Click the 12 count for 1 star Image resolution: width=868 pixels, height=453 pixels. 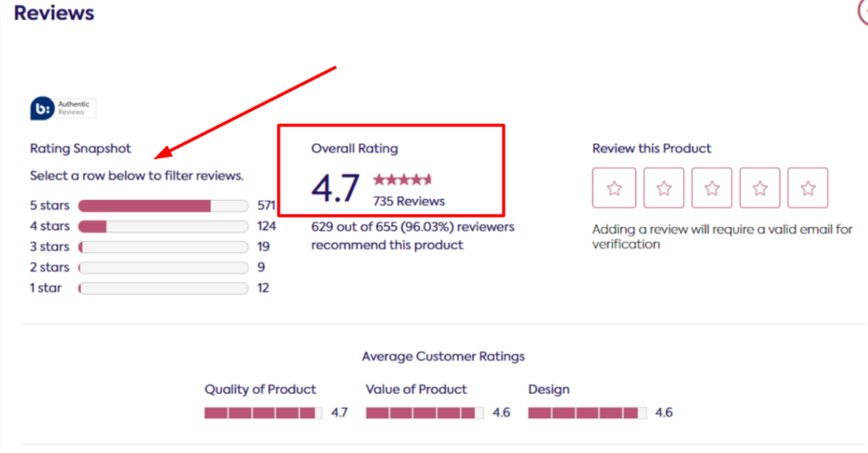click(x=264, y=288)
